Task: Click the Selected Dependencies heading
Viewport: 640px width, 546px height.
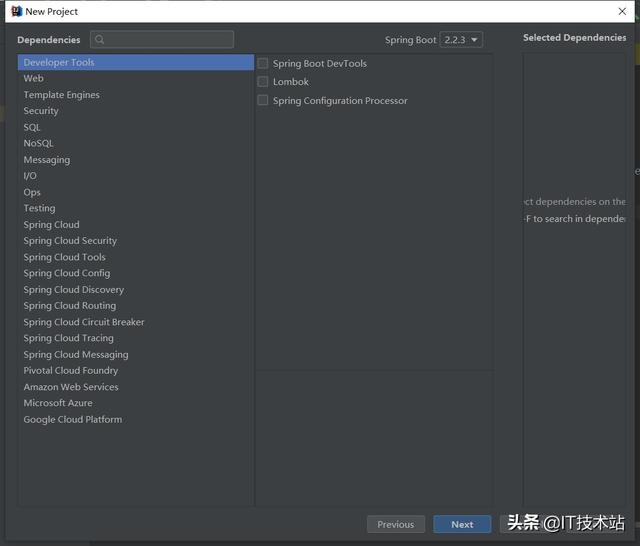Action: point(574,38)
